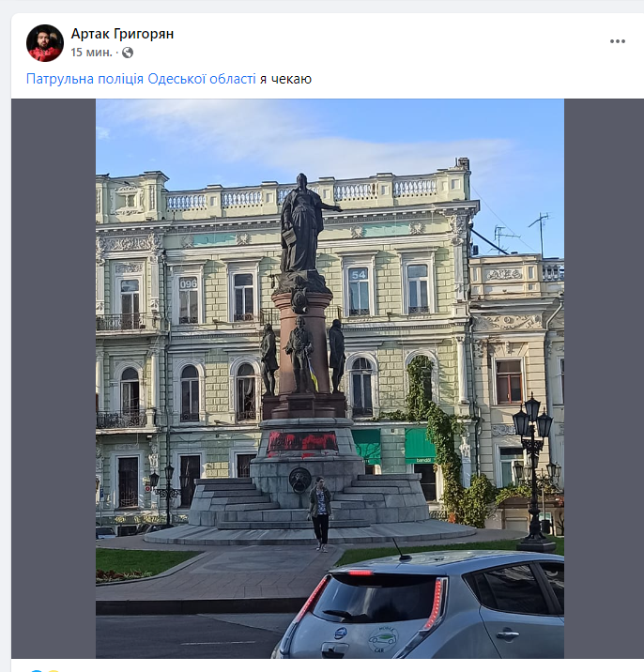The height and width of the screenshot is (672, 644).
Task: Click the TV antenna on the rooftop
Action: [540, 233]
